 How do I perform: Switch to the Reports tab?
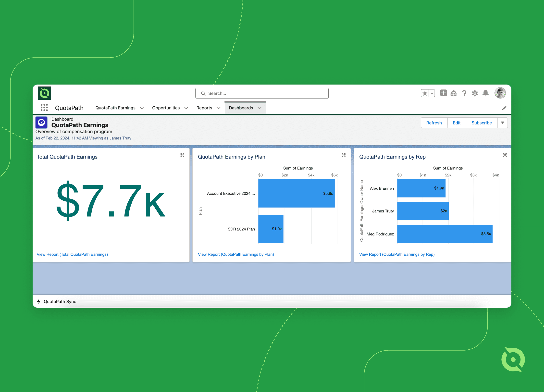204,108
